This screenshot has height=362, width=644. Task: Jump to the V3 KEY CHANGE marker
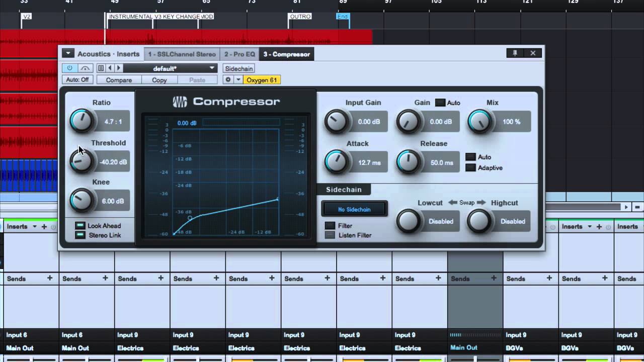pos(177,17)
